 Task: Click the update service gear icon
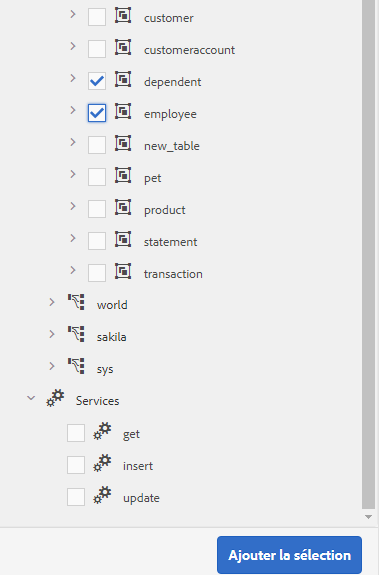102,495
